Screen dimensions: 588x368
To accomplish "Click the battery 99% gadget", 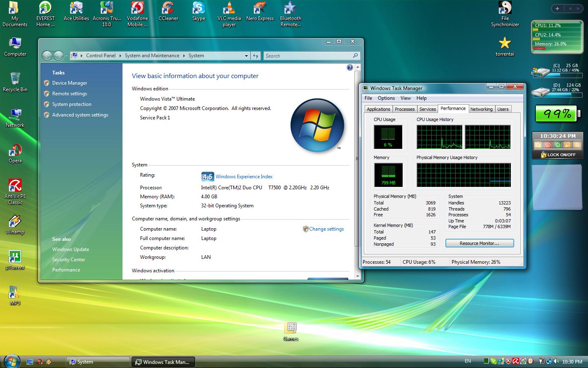I will 558,113.
